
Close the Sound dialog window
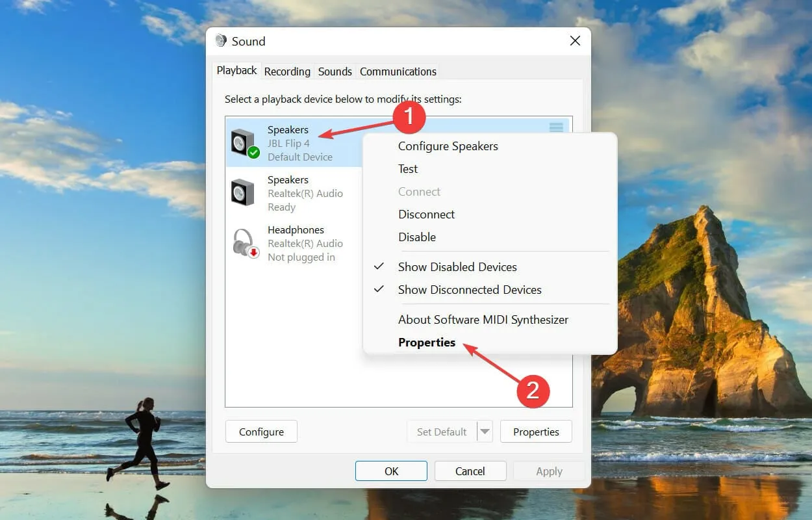click(575, 41)
